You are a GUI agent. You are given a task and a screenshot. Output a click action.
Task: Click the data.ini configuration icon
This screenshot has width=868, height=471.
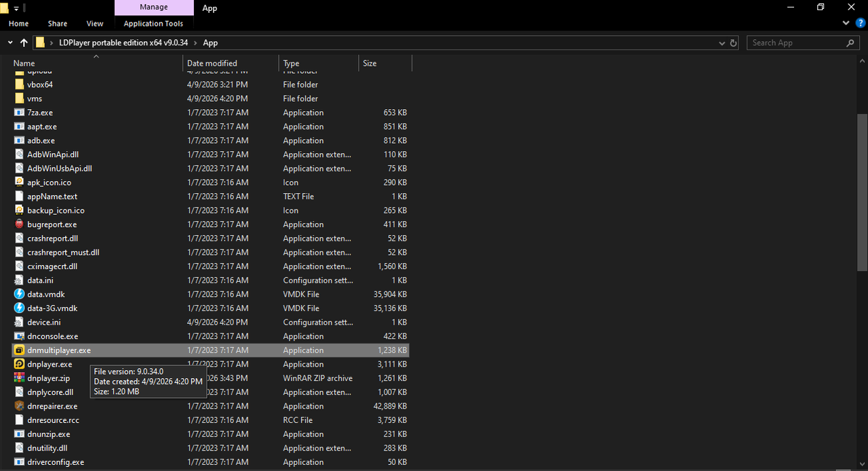[x=20, y=280]
